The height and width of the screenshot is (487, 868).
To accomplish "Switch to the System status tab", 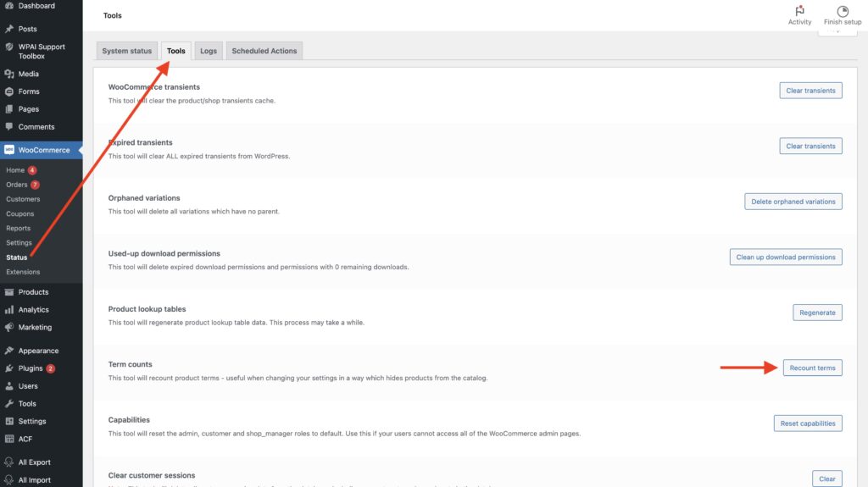I will [127, 51].
